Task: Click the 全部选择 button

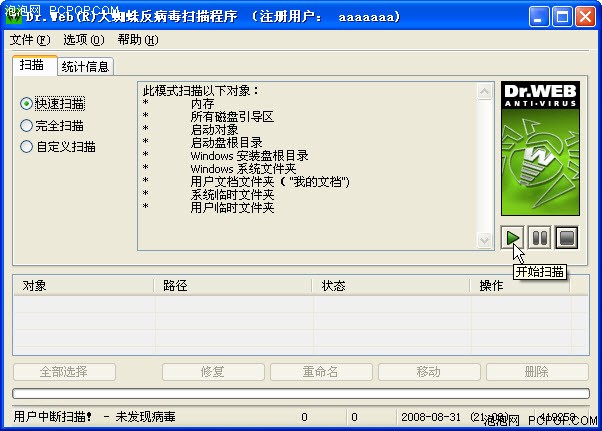Action: click(x=64, y=372)
